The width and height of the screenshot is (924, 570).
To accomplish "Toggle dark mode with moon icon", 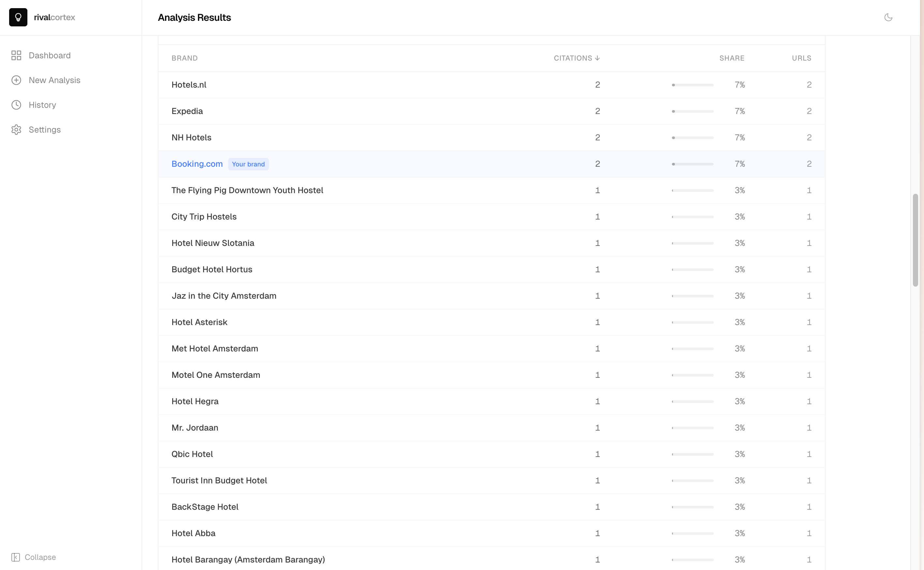I will [x=888, y=17].
